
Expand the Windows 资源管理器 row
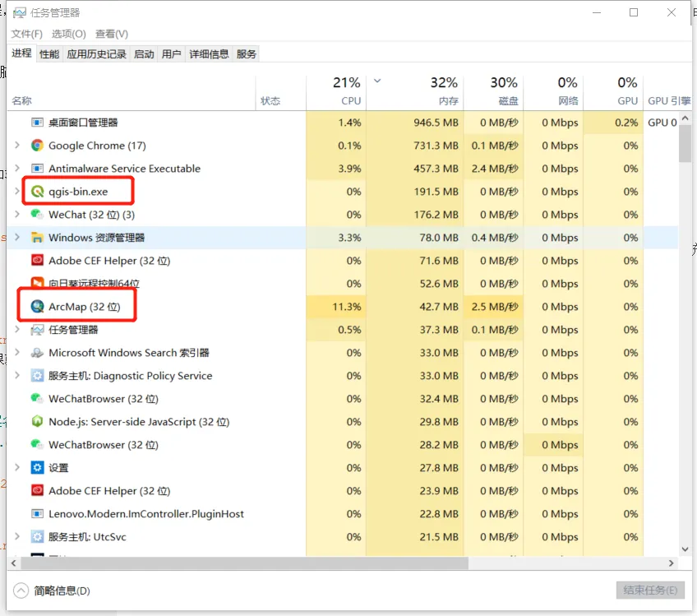17,237
